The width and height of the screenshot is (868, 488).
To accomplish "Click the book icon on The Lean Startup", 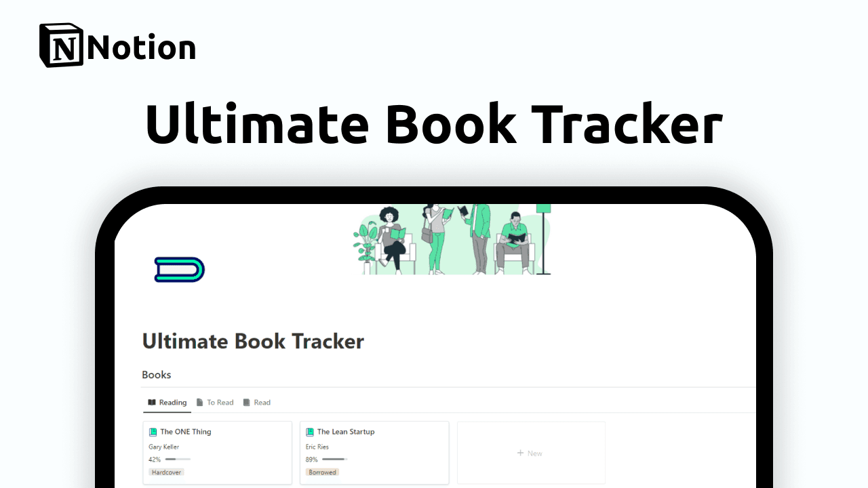I will 310,432.
